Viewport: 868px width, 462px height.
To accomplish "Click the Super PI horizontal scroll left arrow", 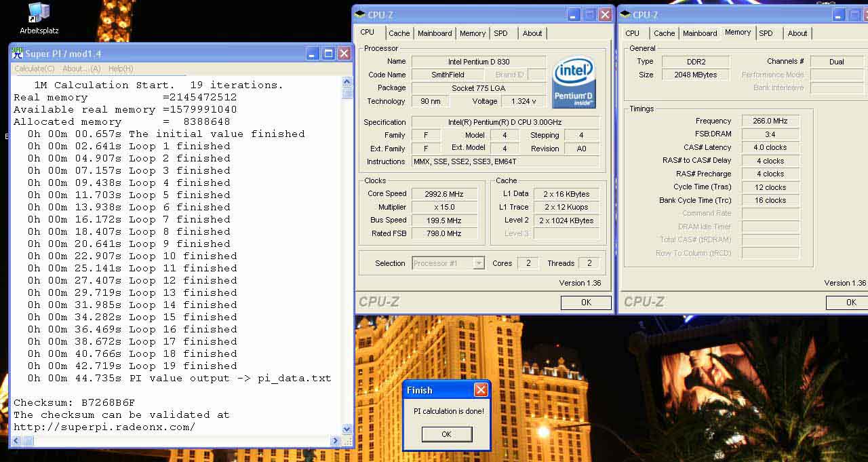I will pyautogui.click(x=17, y=441).
